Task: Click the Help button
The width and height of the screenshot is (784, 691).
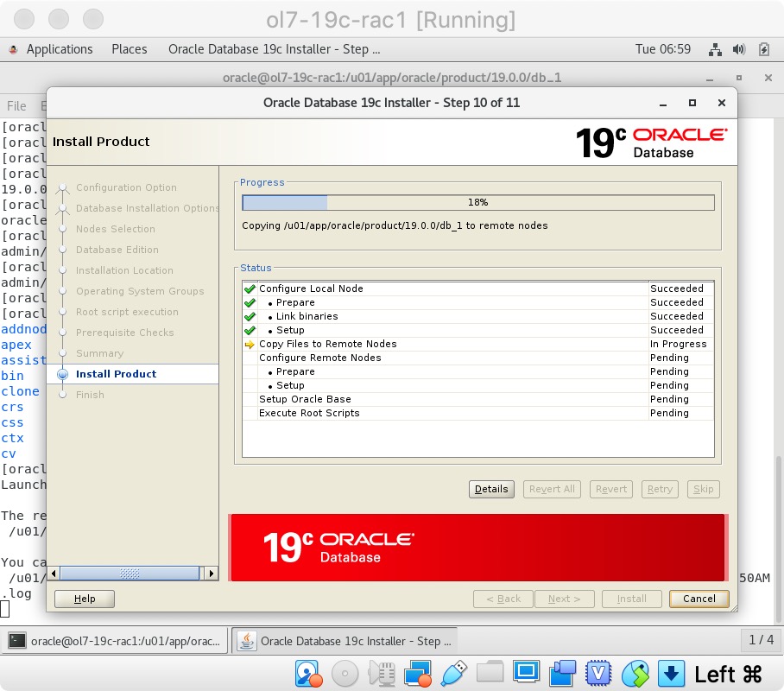Action: [x=85, y=599]
